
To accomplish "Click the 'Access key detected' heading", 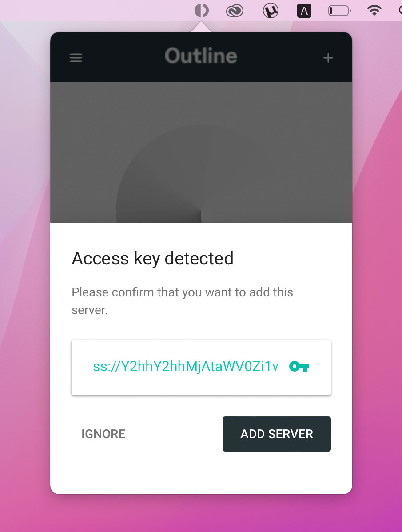I will click(153, 259).
